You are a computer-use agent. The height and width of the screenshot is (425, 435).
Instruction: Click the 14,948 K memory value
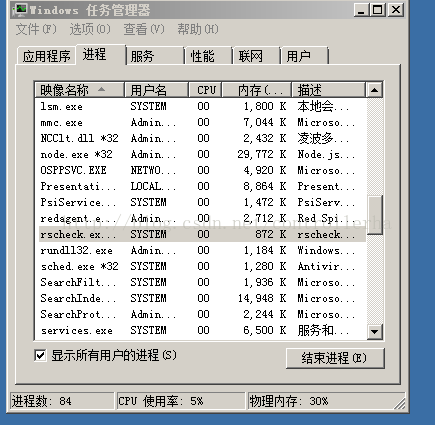[262, 298]
